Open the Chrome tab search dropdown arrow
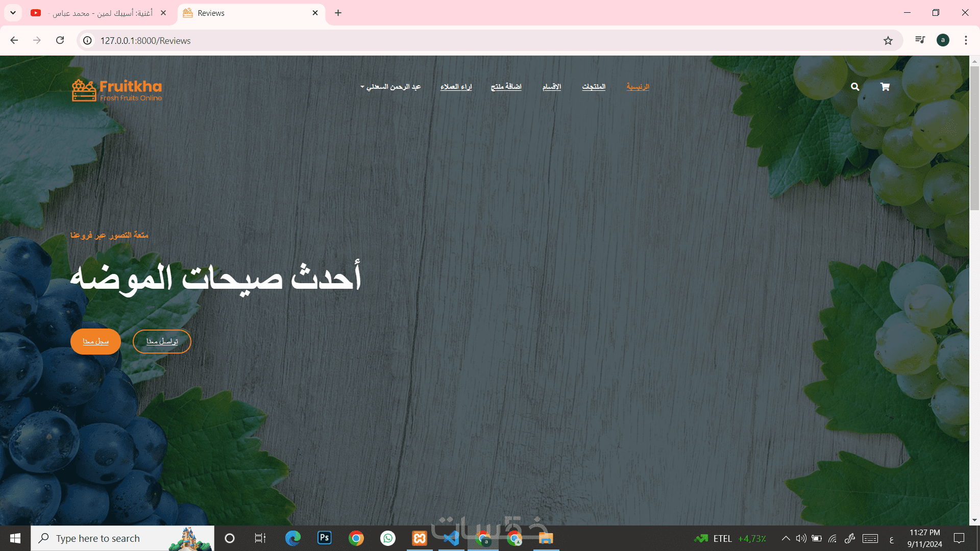 13,13
